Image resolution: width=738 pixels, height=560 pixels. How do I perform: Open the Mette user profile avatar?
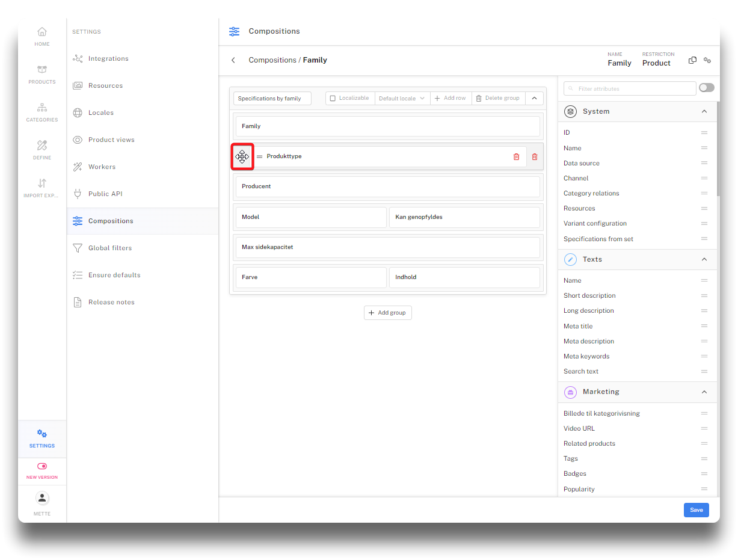[42, 498]
